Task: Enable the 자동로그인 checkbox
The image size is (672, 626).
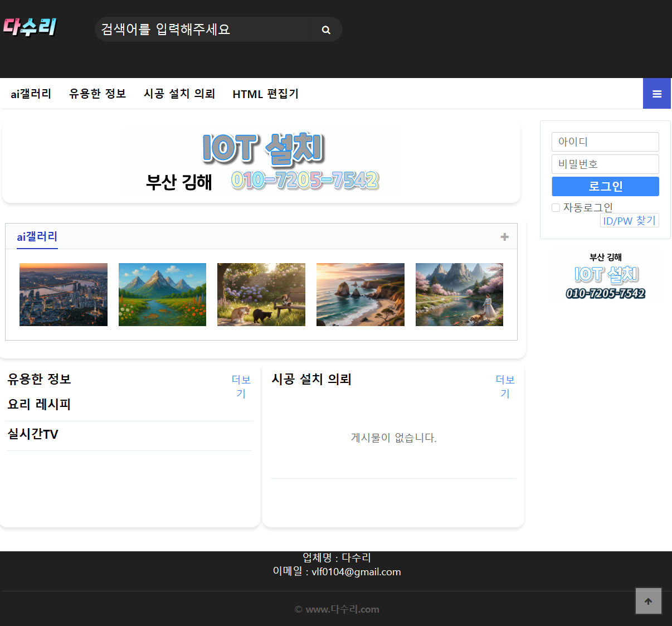Action: click(x=556, y=208)
